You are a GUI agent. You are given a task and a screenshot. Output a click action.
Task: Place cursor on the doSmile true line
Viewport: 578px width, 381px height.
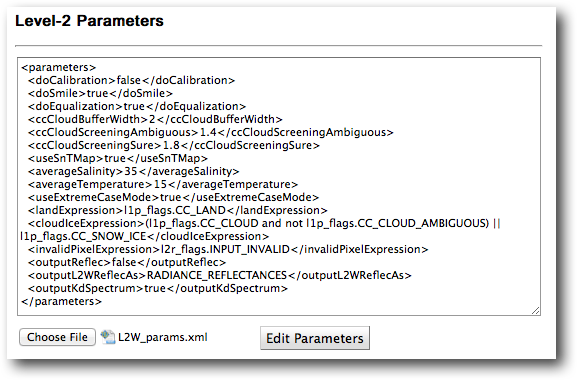point(100,93)
